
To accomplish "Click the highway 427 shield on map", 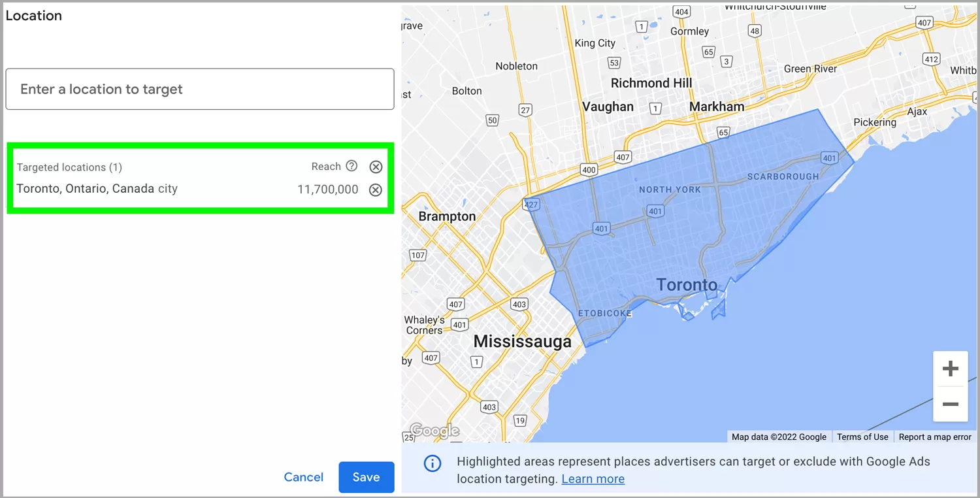I will tap(531, 205).
